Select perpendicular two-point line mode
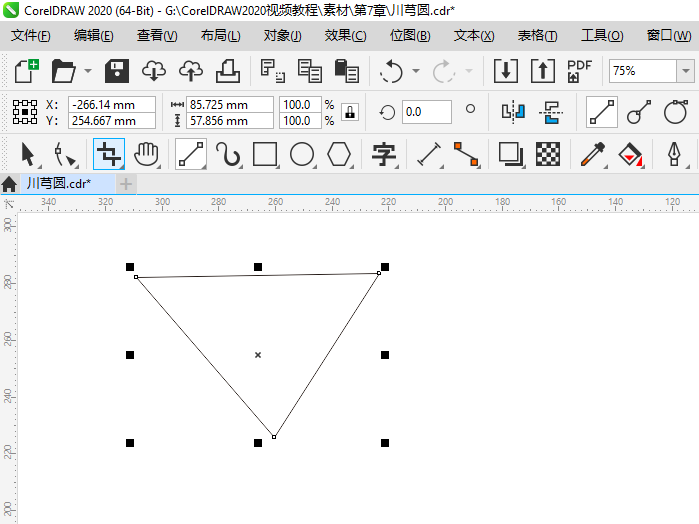The image size is (699, 524). tap(638, 111)
